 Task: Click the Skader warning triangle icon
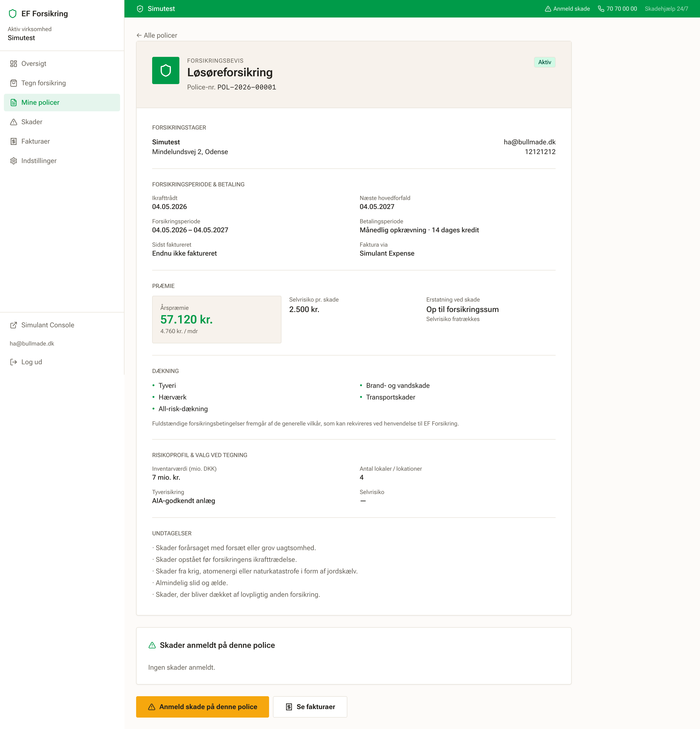click(14, 122)
